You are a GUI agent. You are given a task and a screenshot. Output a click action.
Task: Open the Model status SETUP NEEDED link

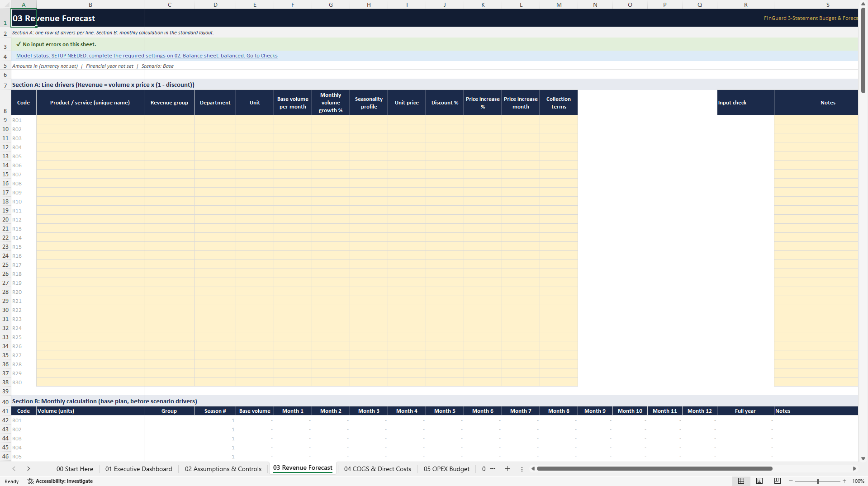[147, 56]
